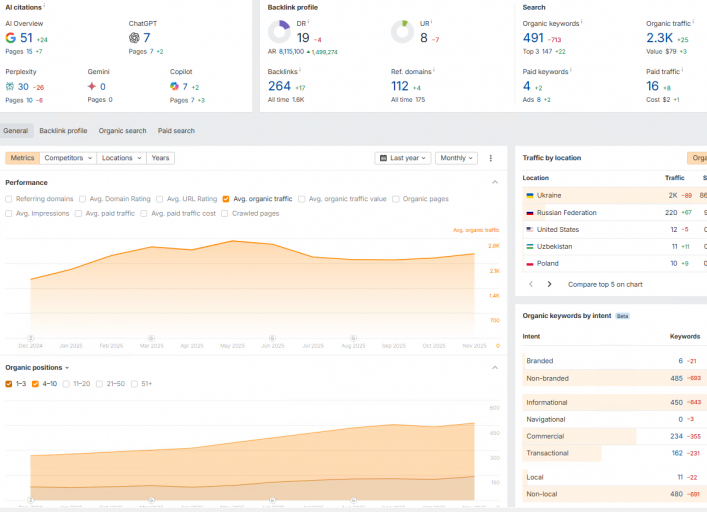Enable the Referring domains checkbox
The width and height of the screenshot is (707, 512).
click(9, 199)
